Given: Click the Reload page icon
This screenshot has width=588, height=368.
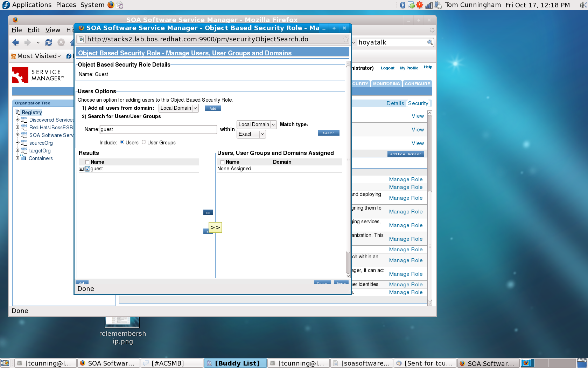Looking at the screenshot, I should (49, 42).
